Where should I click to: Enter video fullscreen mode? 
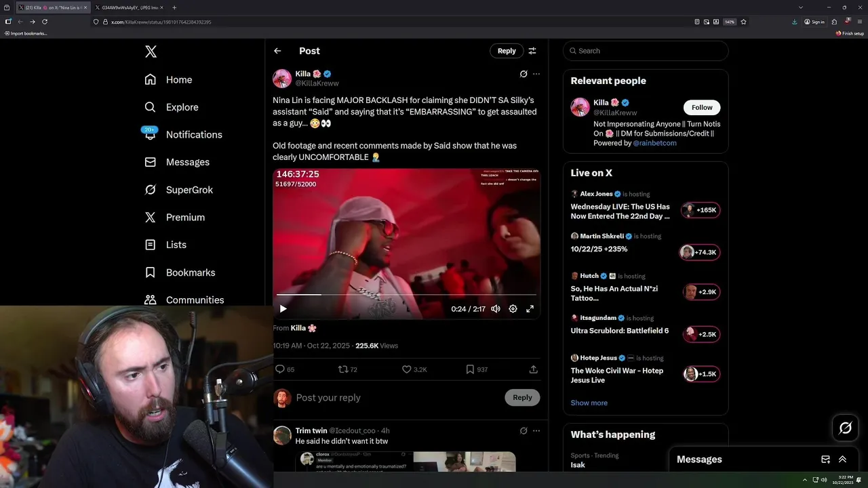pyautogui.click(x=530, y=309)
